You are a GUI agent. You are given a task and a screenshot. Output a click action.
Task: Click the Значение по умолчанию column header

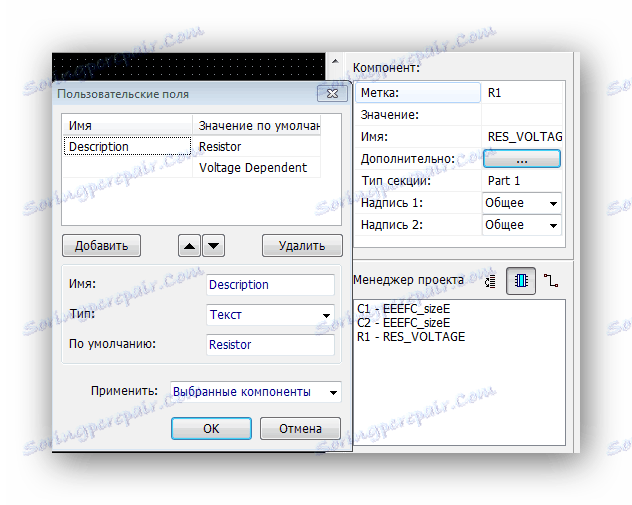(x=257, y=125)
